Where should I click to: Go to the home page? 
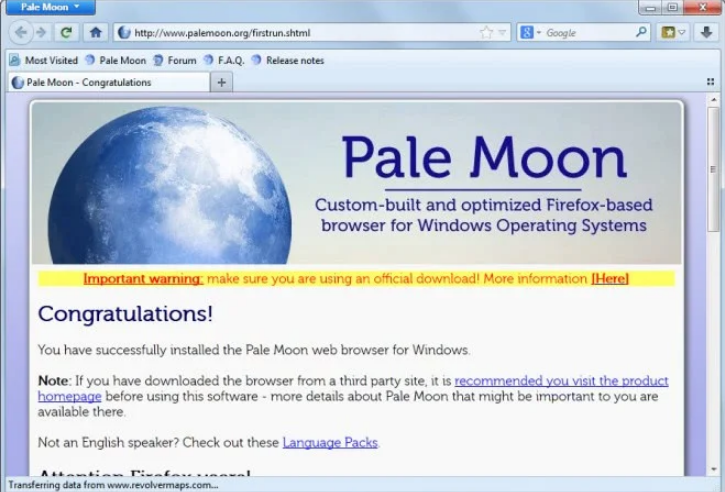coord(96,32)
